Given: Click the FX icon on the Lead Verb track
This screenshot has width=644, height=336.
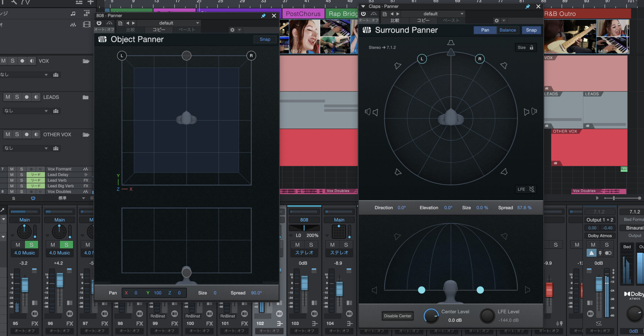Looking at the screenshot, I should [x=86, y=180].
